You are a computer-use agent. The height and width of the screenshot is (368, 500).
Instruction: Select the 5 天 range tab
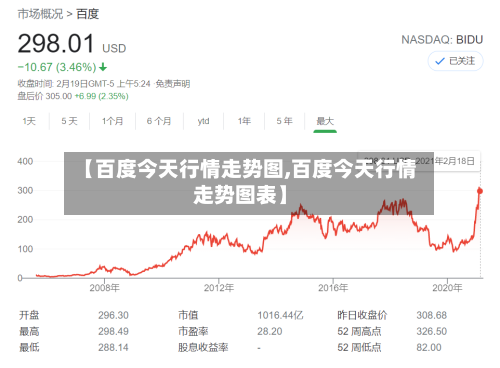click(x=69, y=121)
